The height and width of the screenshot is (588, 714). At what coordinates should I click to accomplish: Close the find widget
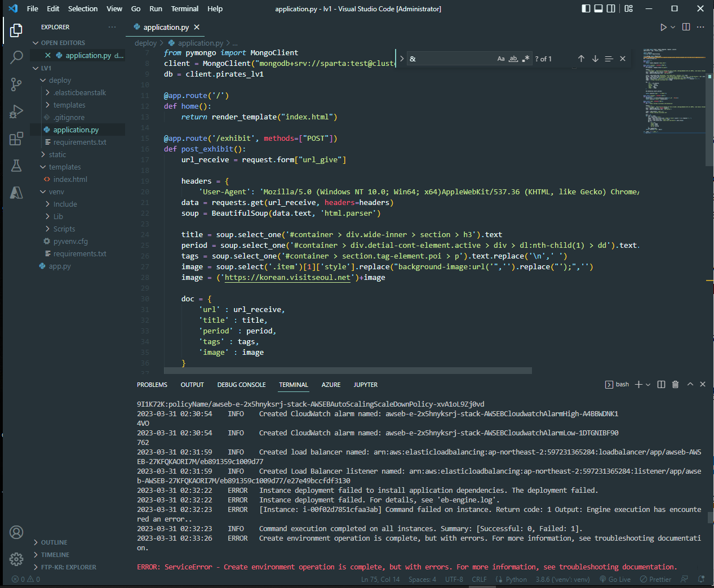coord(623,59)
